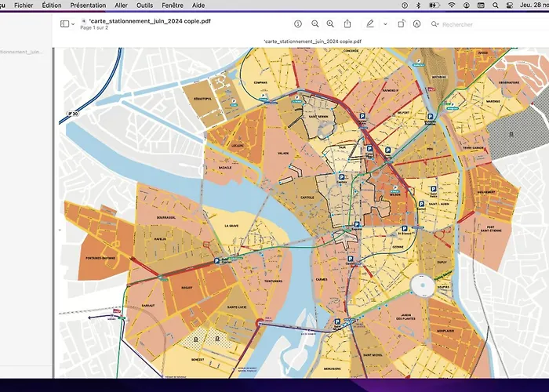The width and height of the screenshot is (549, 392).
Task: Zoom in on the PDF map
Action: pyautogui.click(x=330, y=24)
